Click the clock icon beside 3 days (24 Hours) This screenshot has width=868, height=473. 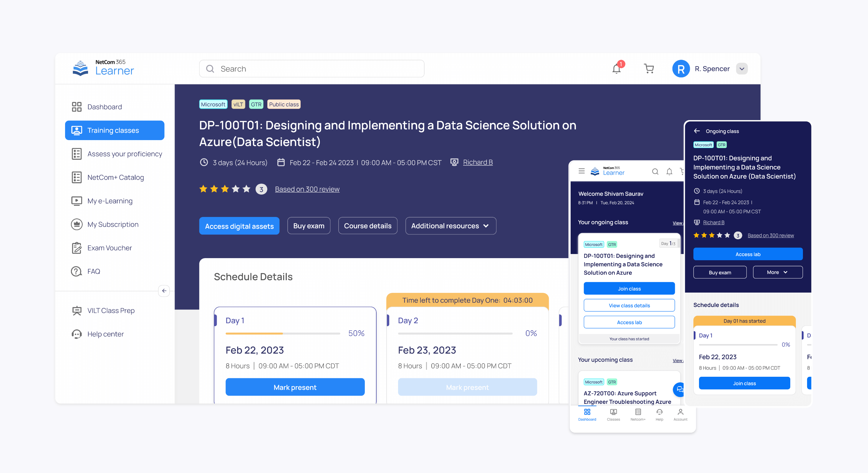[x=204, y=162]
